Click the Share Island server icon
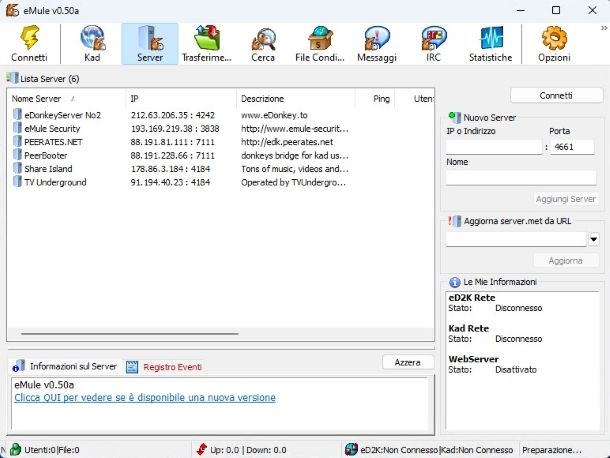The height and width of the screenshot is (458, 610). coord(18,168)
